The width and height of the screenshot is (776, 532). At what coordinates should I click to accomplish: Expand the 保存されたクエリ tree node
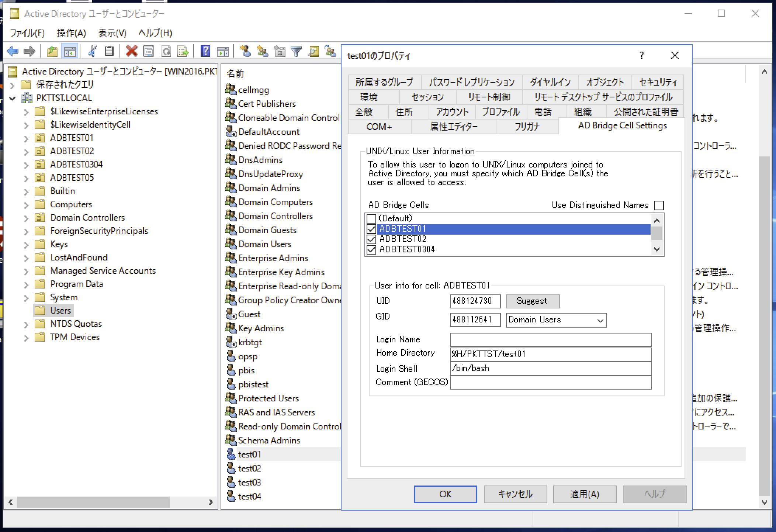click(12, 85)
